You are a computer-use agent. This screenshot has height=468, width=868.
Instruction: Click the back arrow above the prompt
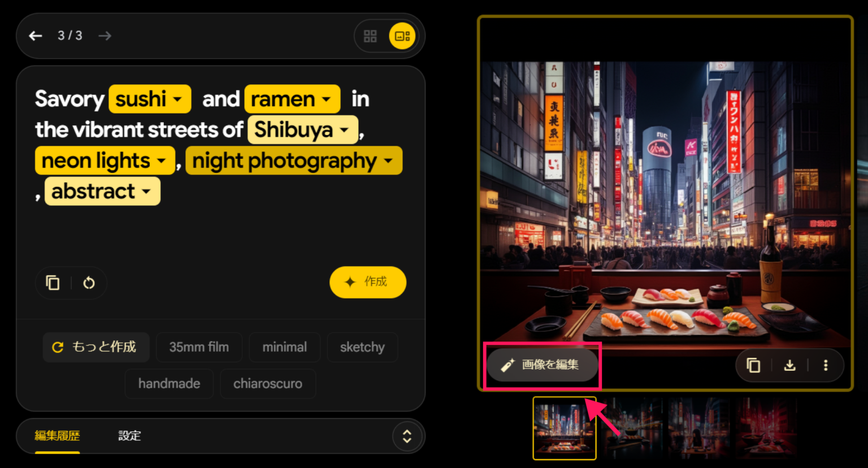click(36, 36)
